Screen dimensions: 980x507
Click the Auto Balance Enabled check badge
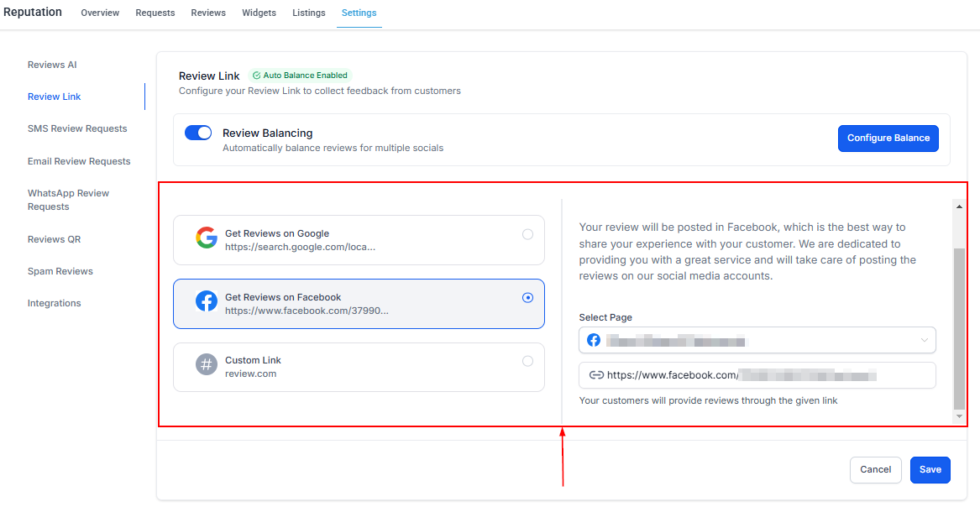coord(300,76)
